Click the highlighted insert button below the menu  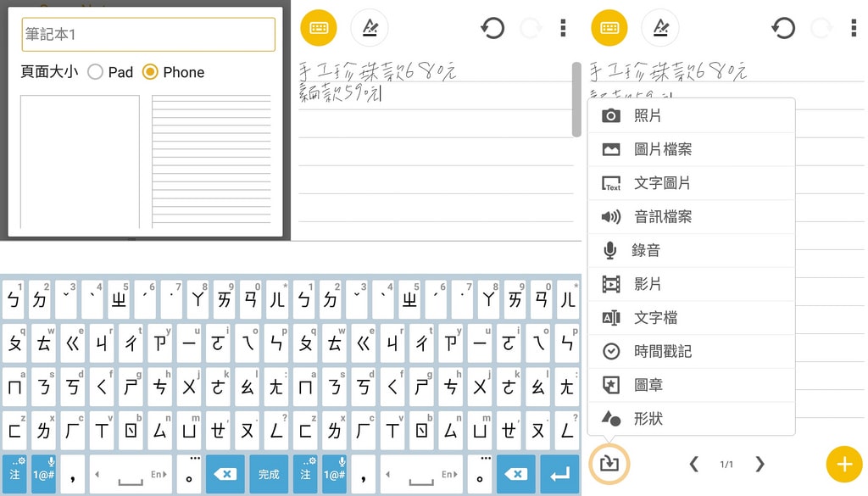point(609,464)
